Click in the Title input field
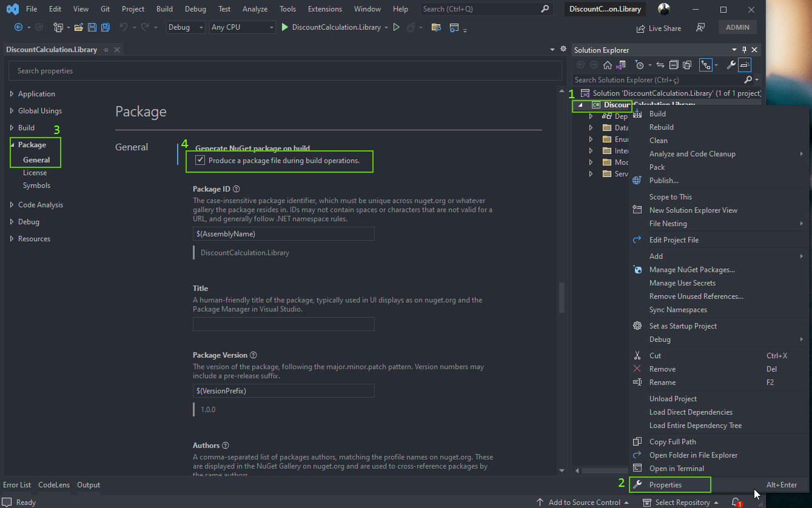This screenshot has height=508, width=812. [284, 324]
